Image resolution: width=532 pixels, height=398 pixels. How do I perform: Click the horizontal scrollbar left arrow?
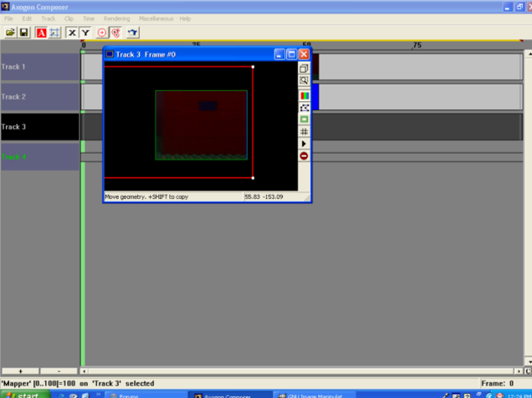pos(84,371)
